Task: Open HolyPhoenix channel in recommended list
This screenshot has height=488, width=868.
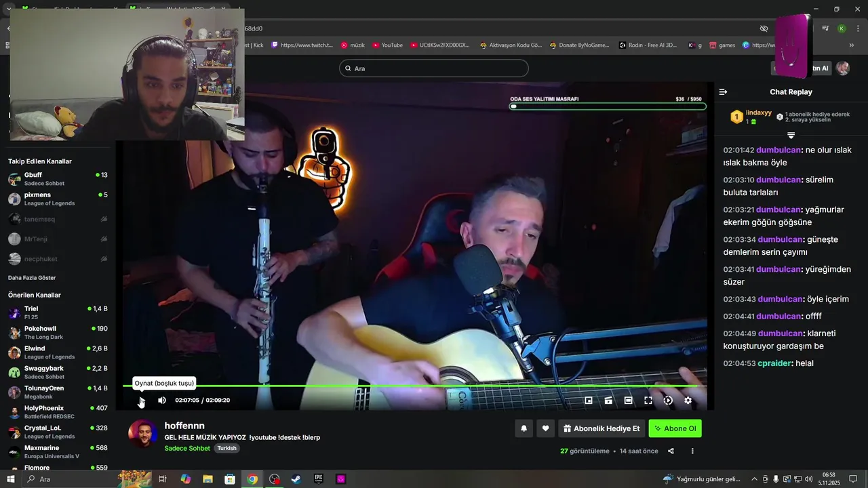Action: click(58, 412)
